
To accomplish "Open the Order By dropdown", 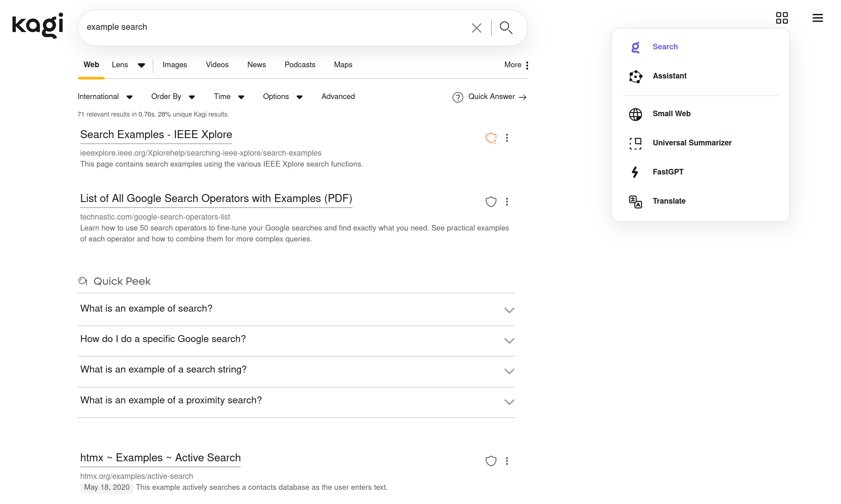I will 173,97.
